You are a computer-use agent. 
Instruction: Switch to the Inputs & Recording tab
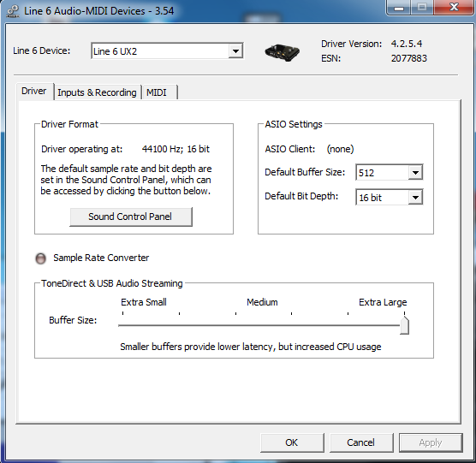97,92
